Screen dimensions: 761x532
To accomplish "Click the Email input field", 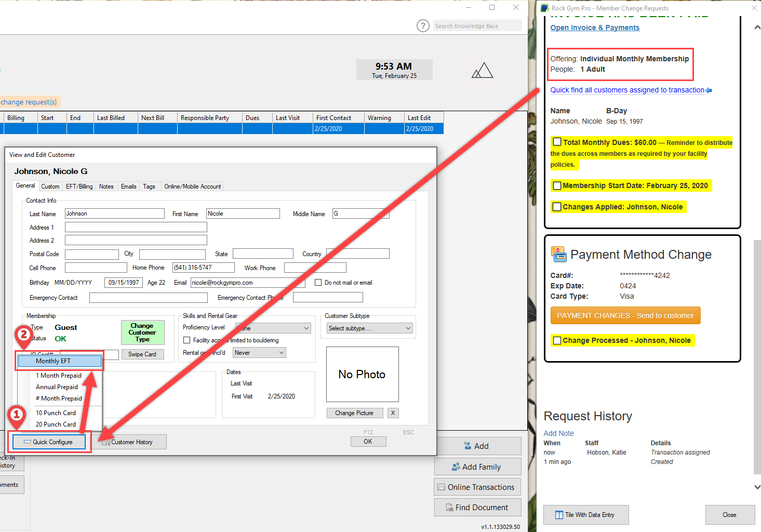I will tap(248, 283).
